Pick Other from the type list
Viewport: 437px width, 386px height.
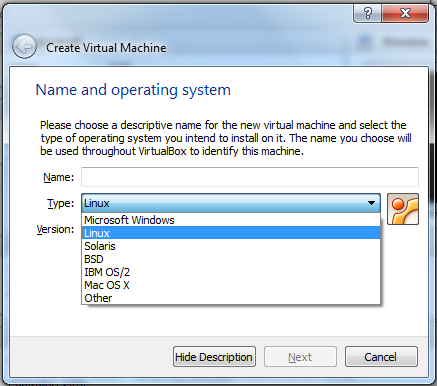(231, 298)
